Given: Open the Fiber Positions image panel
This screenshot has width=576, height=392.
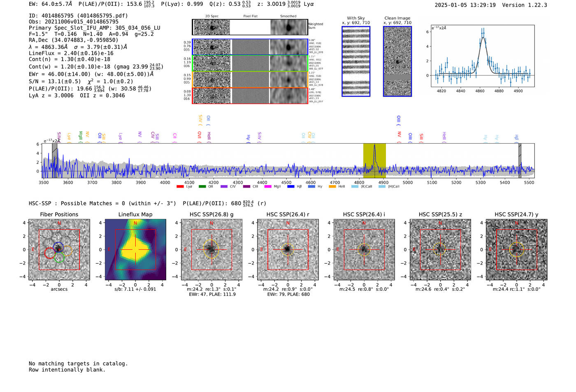Looking at the screenshot, I should coord(59,250).
